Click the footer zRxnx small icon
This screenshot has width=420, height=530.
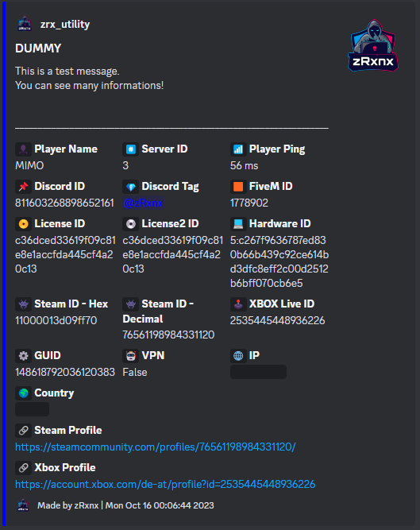point(23,505)
